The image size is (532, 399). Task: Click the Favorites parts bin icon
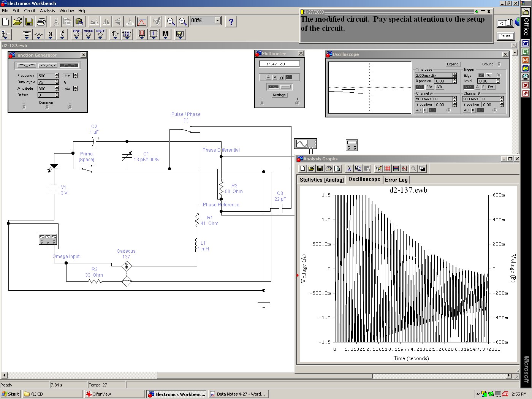point(6,35)
